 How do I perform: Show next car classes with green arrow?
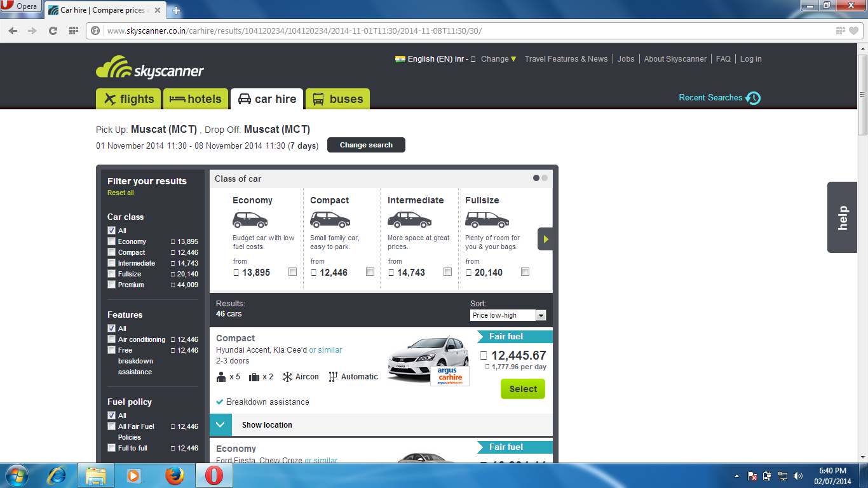point(545,239)
